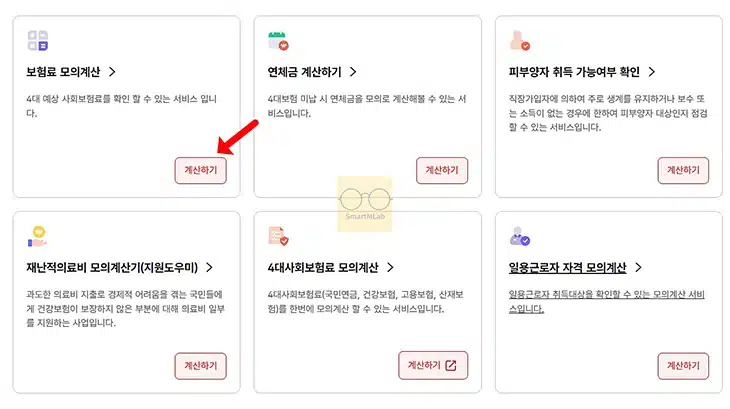Image resolution: width=730 pixels, height=409 pixels.
Task: Click the 보험료 모의계산 card icon
Action: tap(37, 41)
